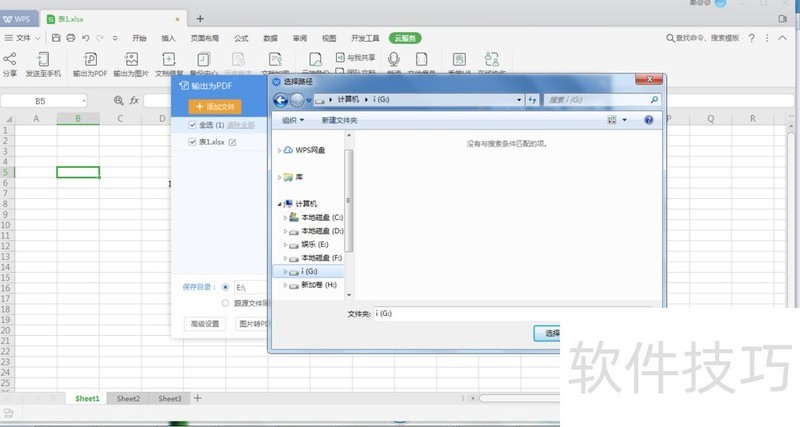Collapse the 计算机 tree node
The image size is (800, 427).
point(279,204)
